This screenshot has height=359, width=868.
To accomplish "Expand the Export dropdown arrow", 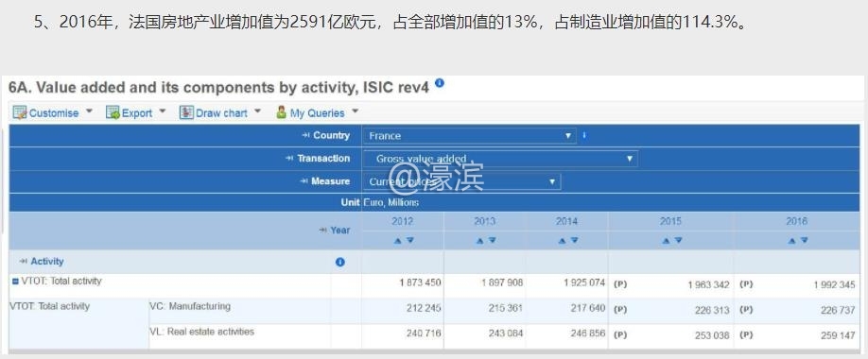I will tap(163, 111).
